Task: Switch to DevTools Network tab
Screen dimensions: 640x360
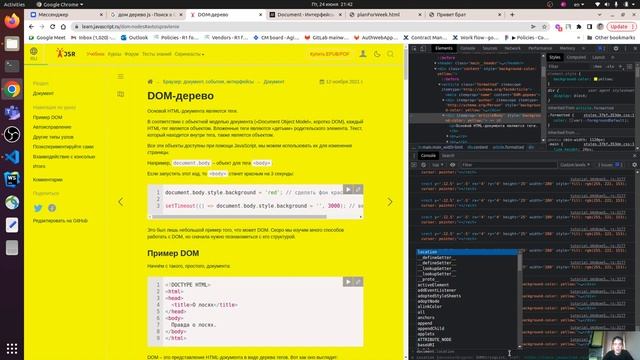Action: coord(512,48)
